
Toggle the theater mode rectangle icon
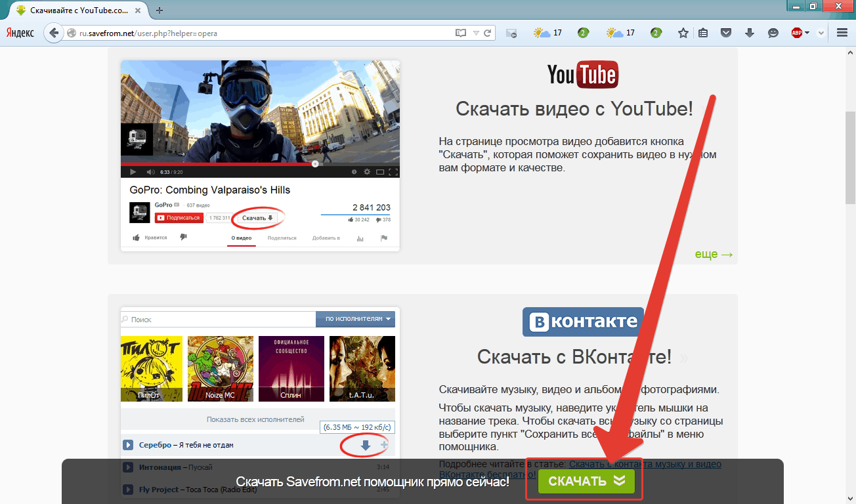click(380, 172)
